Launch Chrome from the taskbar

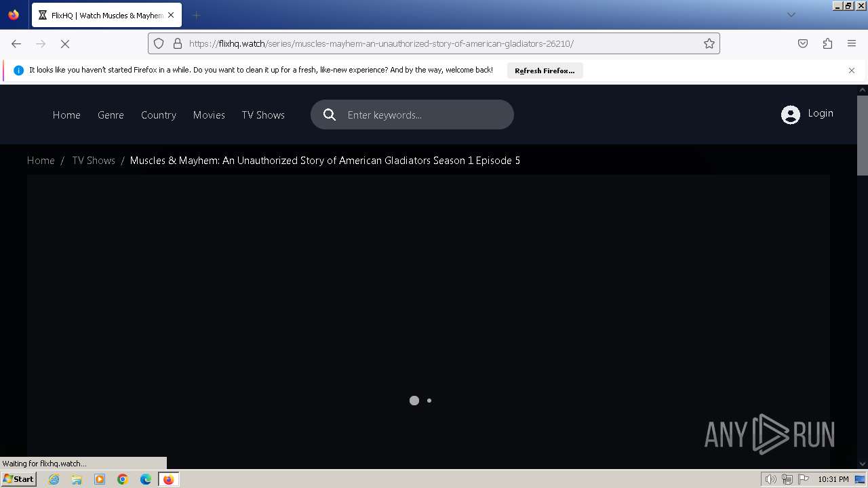pos(123,479)
